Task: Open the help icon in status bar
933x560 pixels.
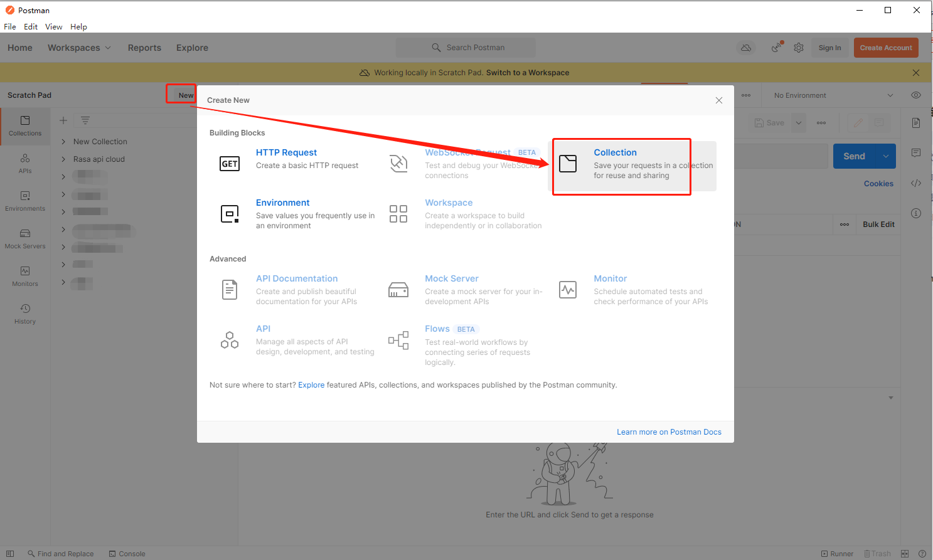Action: 922,554
